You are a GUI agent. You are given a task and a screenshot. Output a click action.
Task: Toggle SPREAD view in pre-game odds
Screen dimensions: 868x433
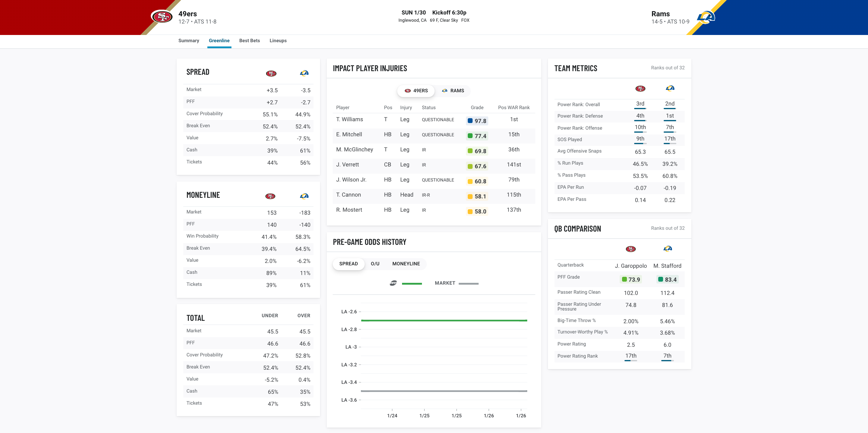tap(348, 264)
